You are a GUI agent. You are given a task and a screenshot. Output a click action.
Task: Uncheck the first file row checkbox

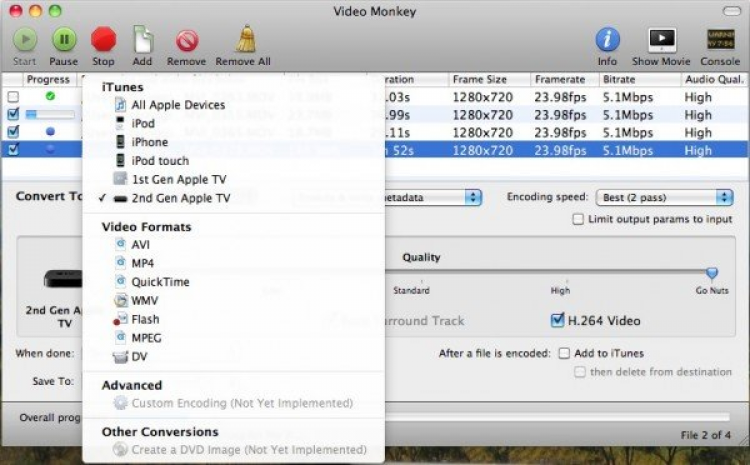13,97
